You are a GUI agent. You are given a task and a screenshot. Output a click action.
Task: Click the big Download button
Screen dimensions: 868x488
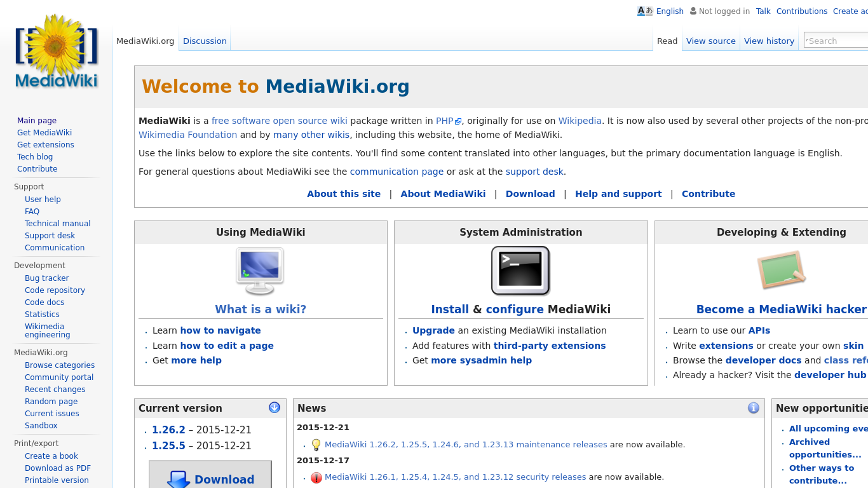click(210, 475)
